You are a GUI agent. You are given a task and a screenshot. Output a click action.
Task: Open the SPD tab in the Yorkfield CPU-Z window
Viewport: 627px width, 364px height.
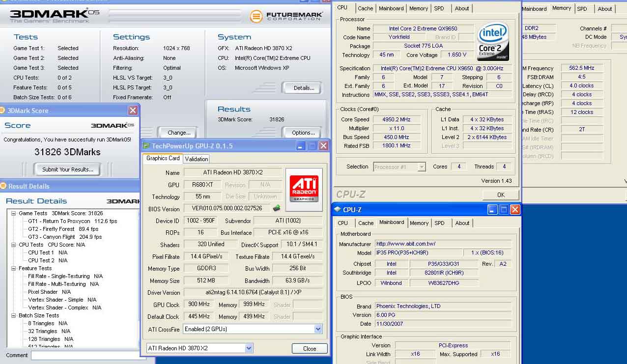point(439,8)
